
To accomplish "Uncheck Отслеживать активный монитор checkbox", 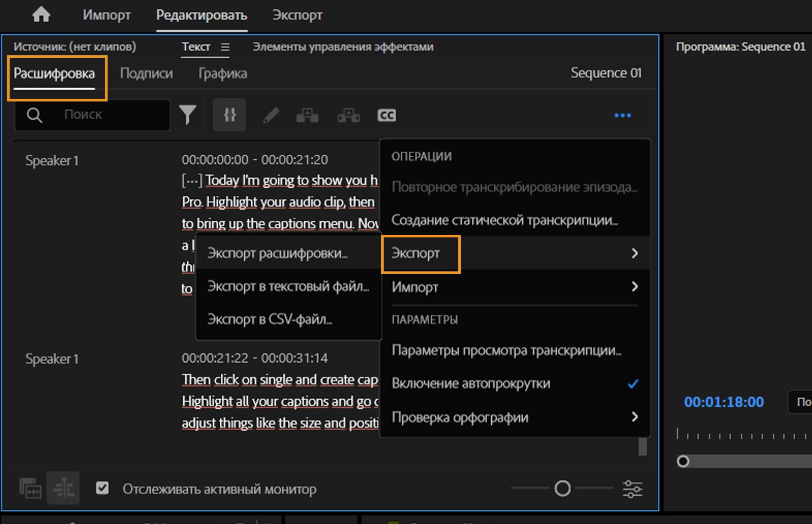I will [103, 488].
